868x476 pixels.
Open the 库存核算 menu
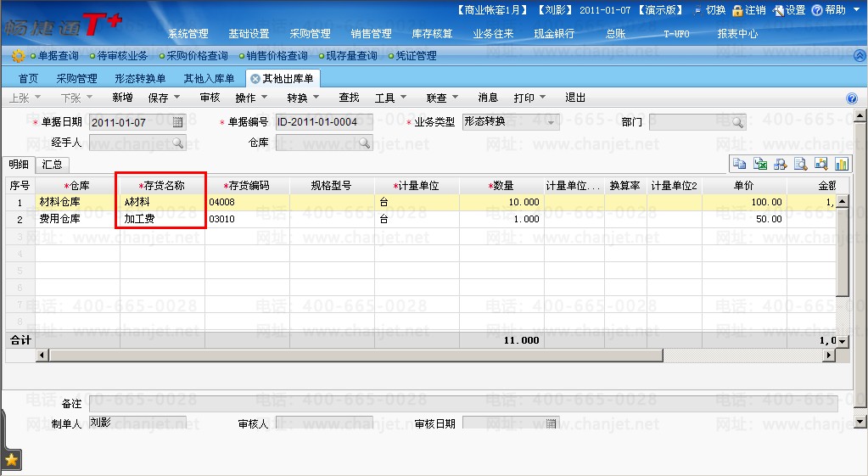[433, 34]
